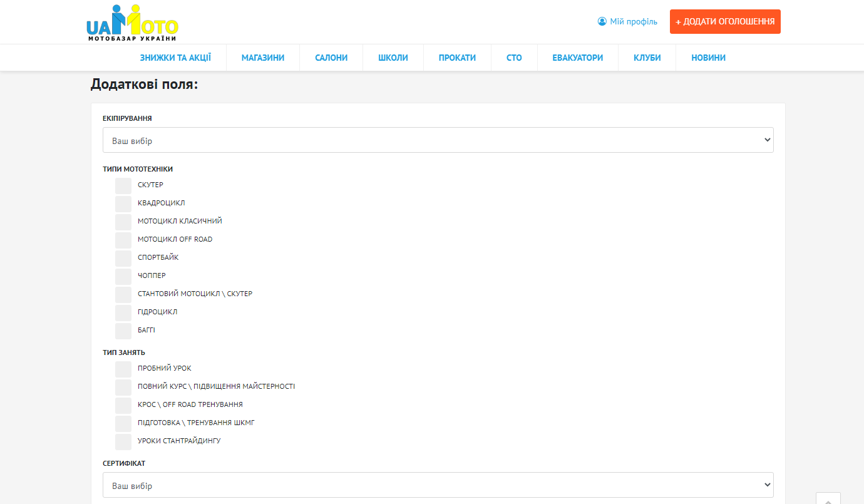Check Стантовий мотоцикл \ скутер checkbox

pos(123,294)
